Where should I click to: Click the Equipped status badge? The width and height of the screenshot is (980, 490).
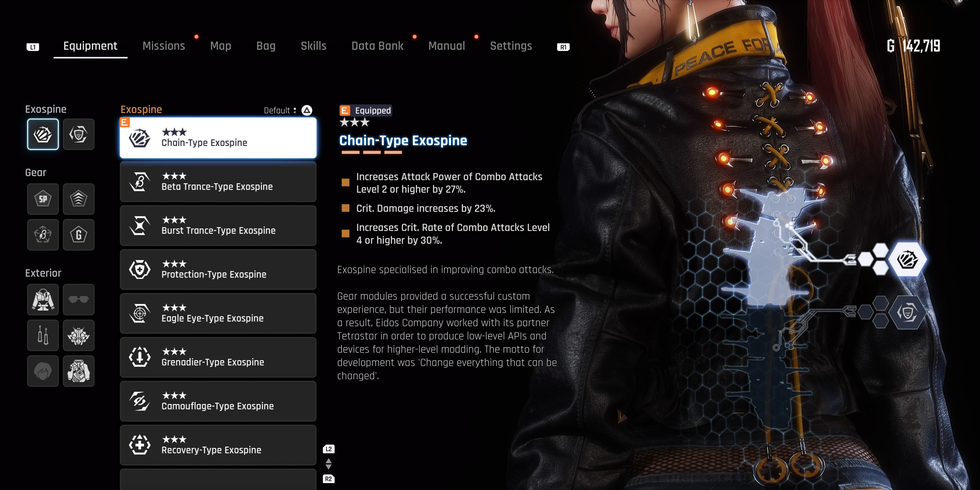pos(365,110)
